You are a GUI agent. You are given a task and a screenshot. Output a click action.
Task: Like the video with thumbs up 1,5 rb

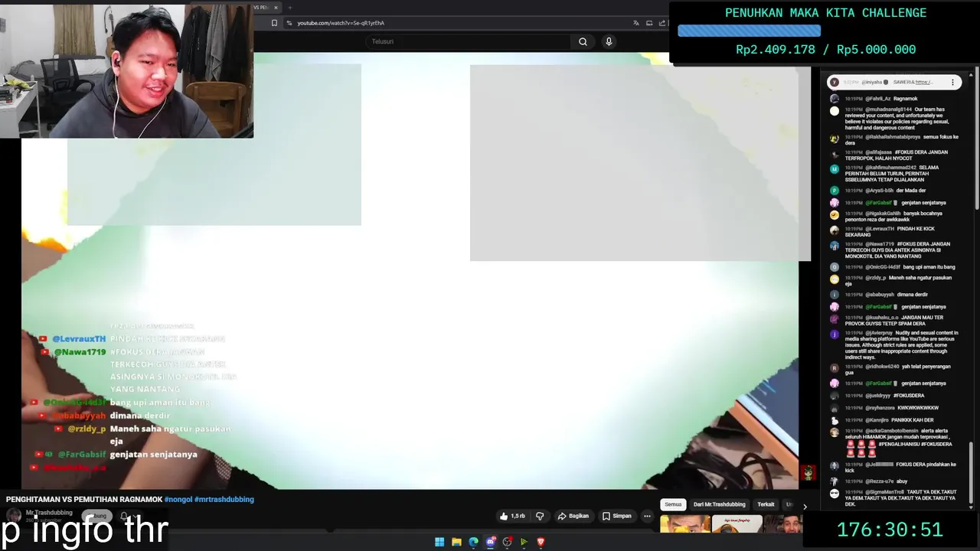pyautogui.click(x=512, y=516)
